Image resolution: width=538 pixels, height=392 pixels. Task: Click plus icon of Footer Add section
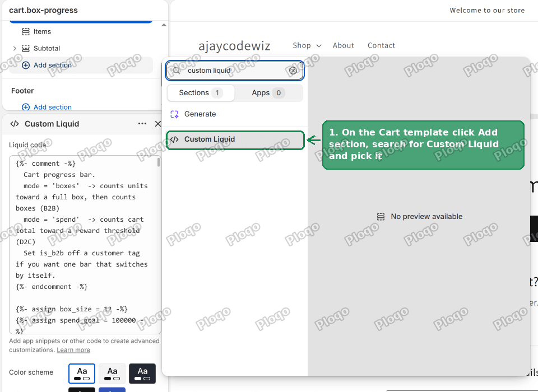[x=26, y=107]
